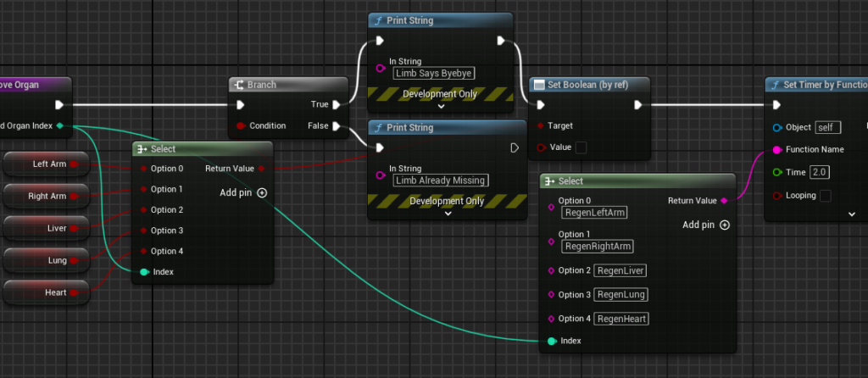The image size is (868, 378).
Task: Expand the Set Timer by Function node options
Action: pyautogui.click(x=852, y=214)
